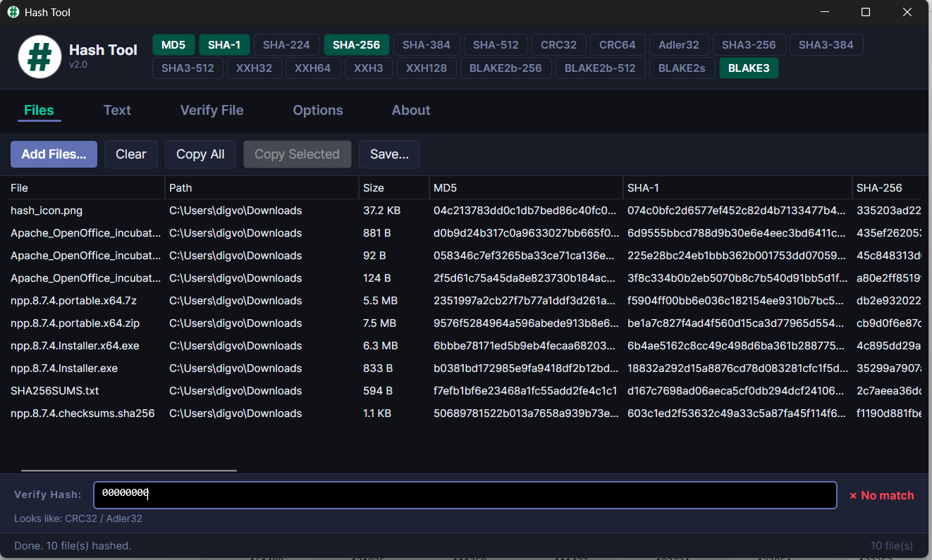Image resolution: width=932 pixels, height=560 pixels.
Task: Click the red No match indicator
Action: pyautogui.click(x=881, y=495)
